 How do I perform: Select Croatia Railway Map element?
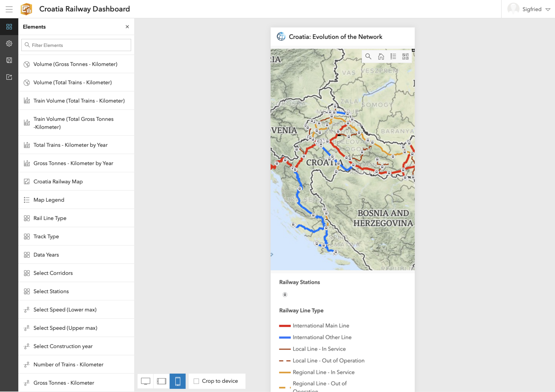[58, 182]
